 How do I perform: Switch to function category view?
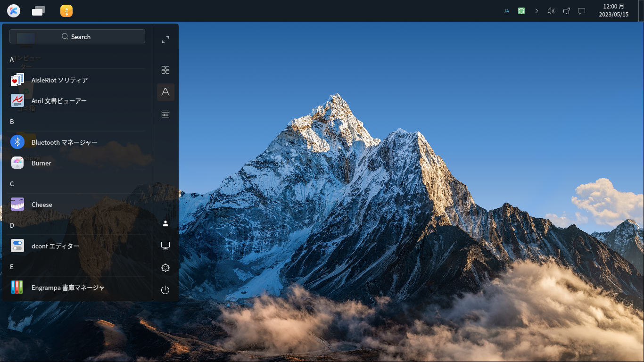point(165,114)
